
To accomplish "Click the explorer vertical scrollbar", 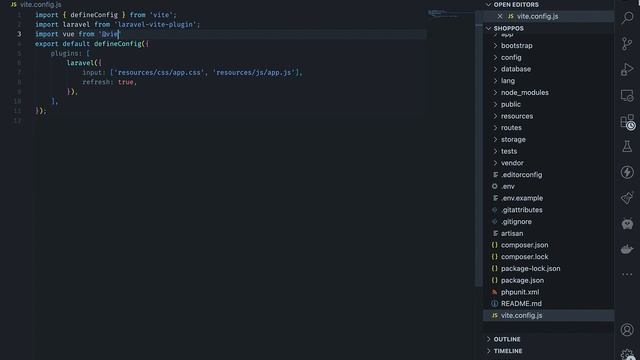I will (x=479, y=155).
